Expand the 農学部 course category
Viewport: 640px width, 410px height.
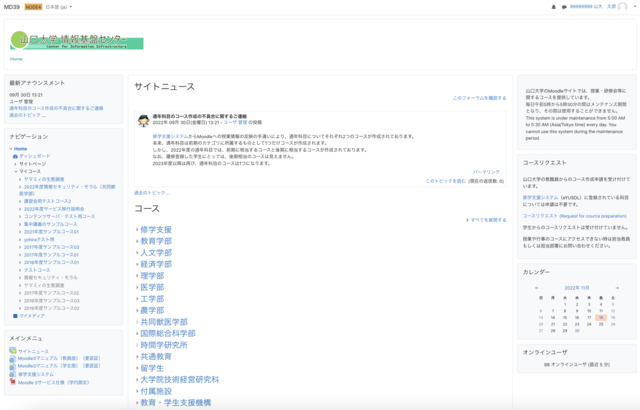137,310
